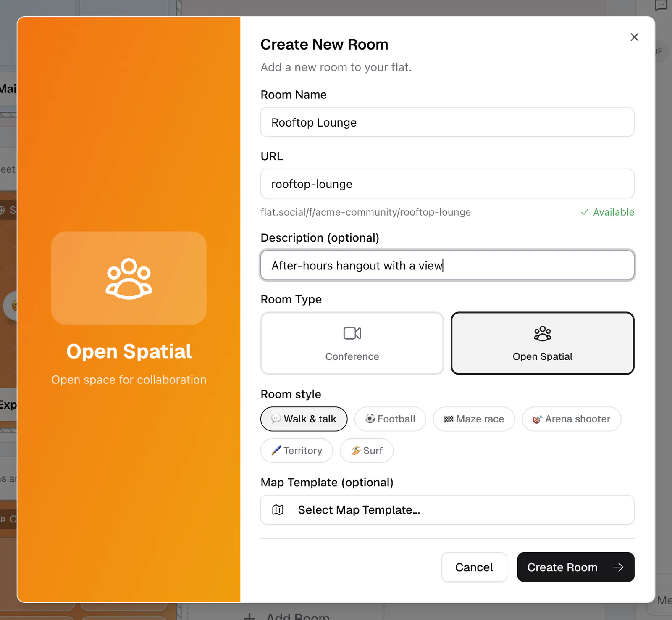Click the large people icon on orange panel

click(x=129, y=278)
